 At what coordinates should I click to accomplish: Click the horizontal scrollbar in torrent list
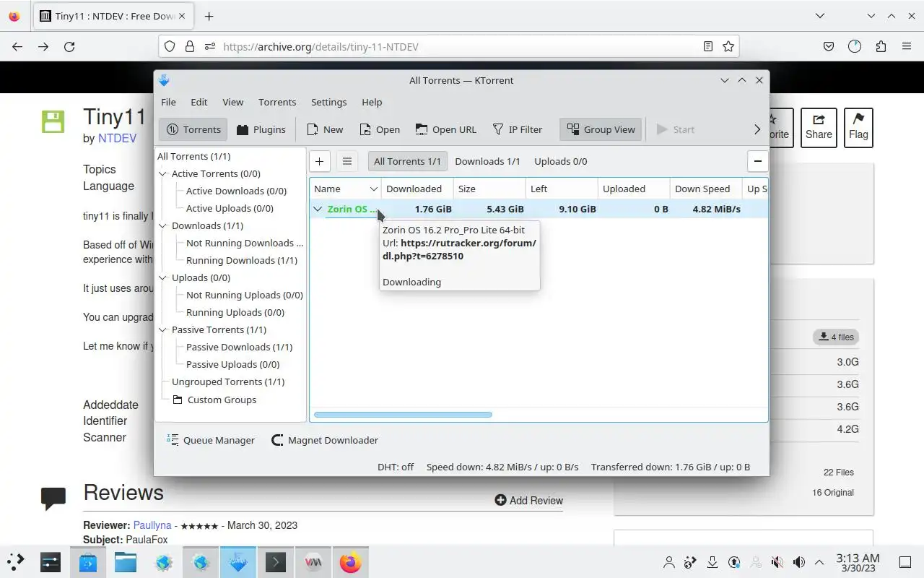(403, 415)
